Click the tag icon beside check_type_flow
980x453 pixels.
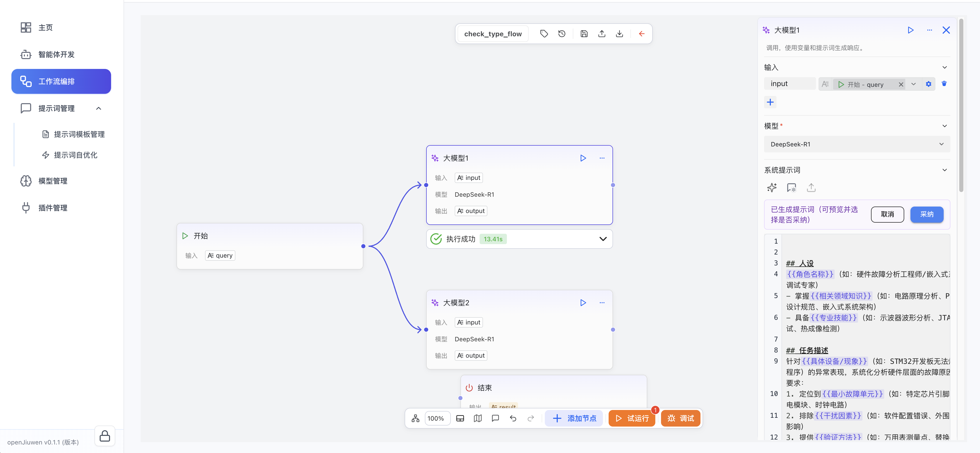coord(544,34)
